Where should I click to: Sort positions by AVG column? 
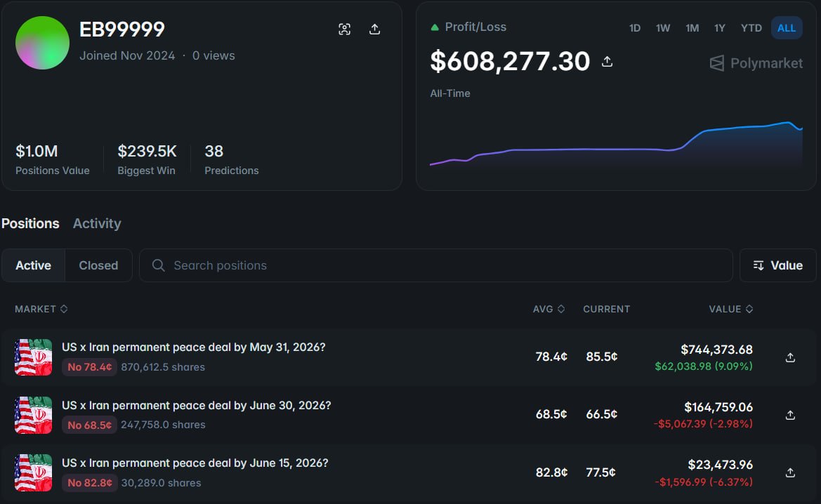pos(549,310)
